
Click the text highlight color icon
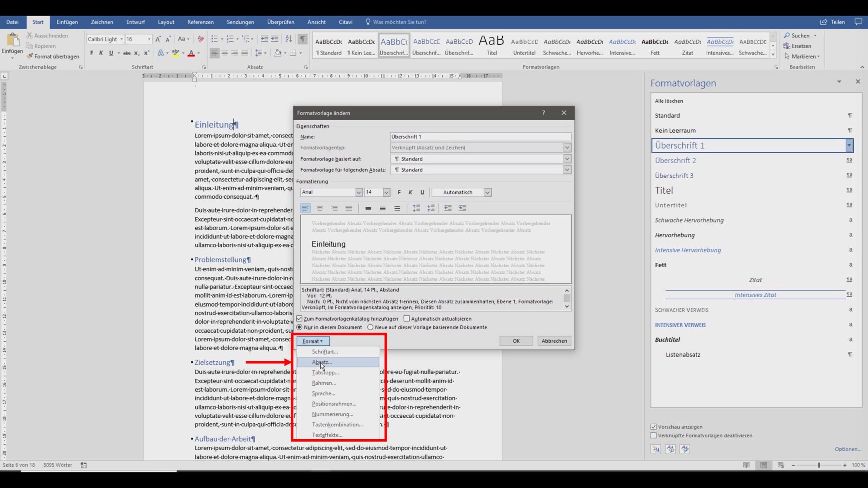pos(175,53)
